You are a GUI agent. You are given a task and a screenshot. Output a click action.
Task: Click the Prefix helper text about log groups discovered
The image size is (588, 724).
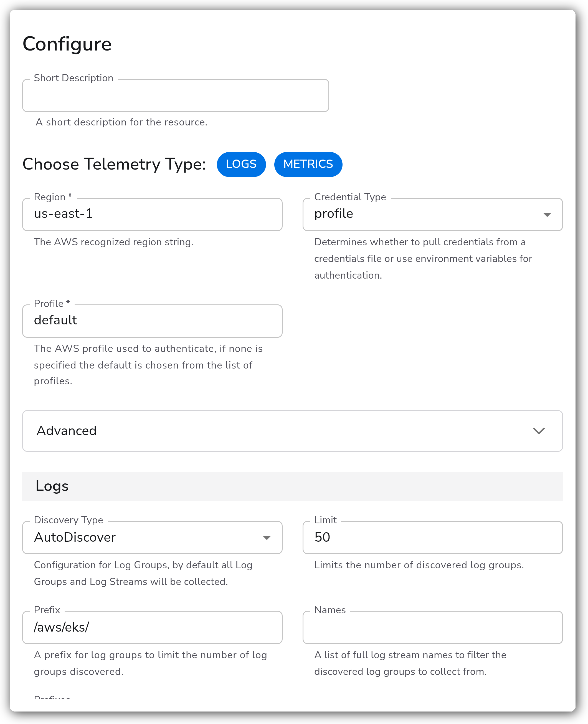click(x=150, y=663)
